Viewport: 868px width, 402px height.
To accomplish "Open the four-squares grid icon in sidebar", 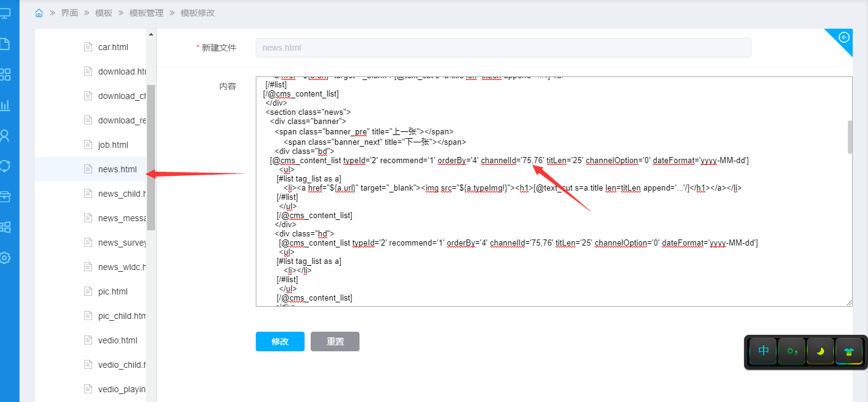I will pyautogui.click(x=5, y=75).
